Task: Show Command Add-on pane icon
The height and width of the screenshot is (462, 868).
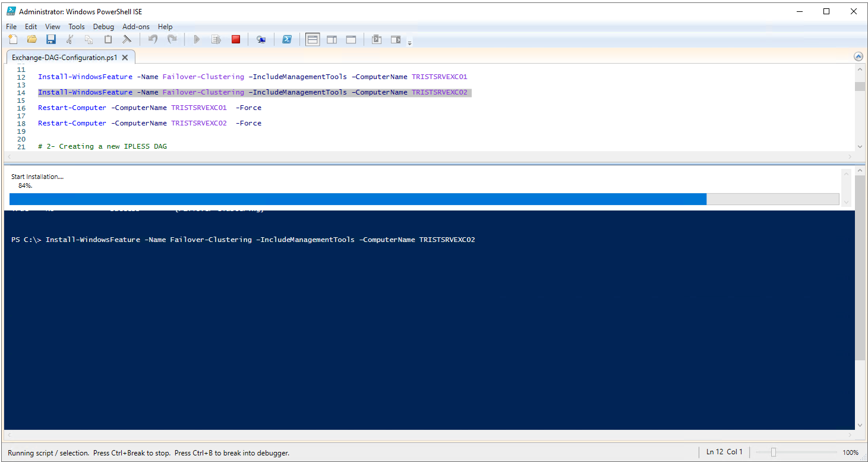Action: click(395, 39)
